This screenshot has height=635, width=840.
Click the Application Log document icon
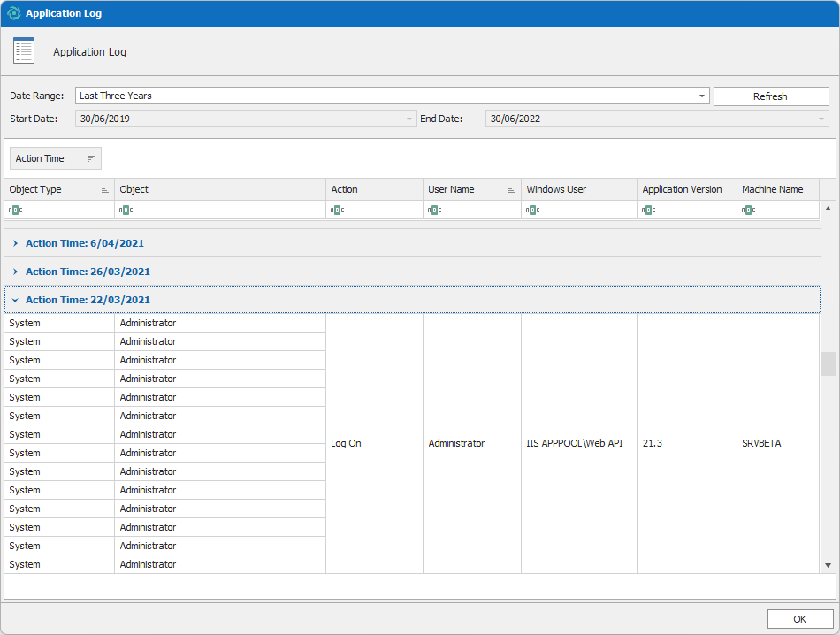pos(24,51)
